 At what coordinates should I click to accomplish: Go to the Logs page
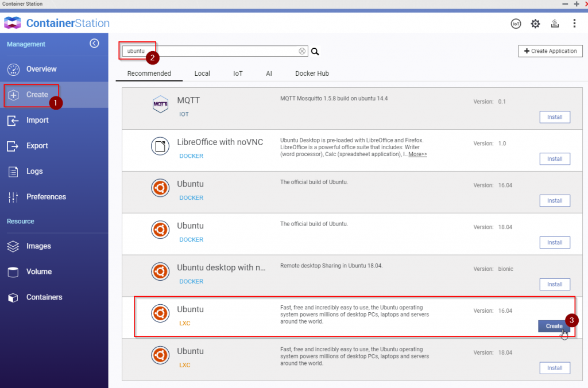(34, 171)
